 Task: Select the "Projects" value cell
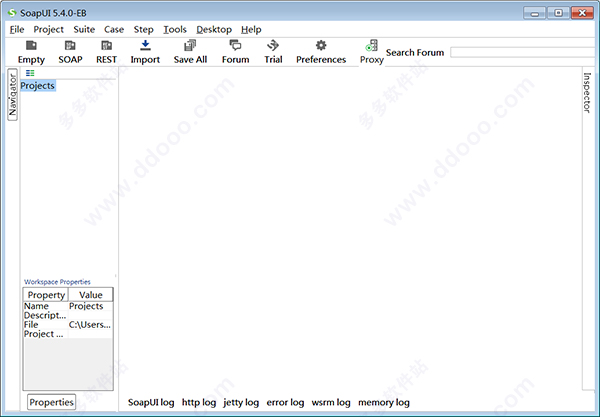point(91,306)
